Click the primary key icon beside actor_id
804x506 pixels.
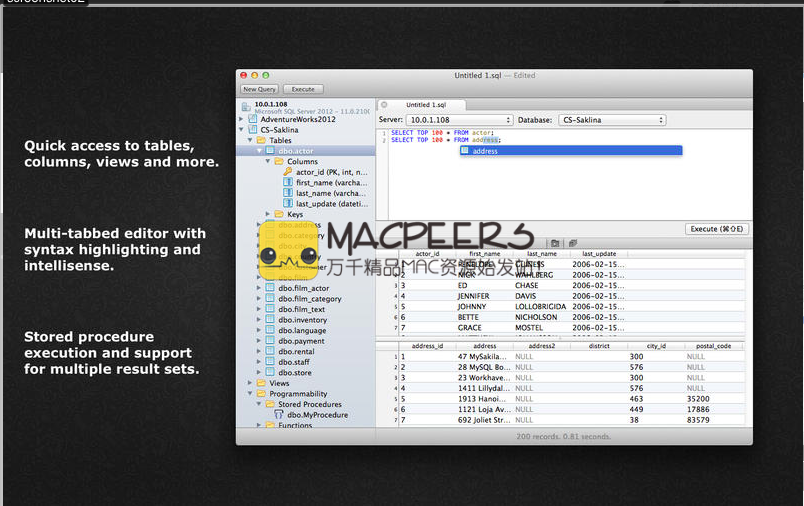(288, 172)
